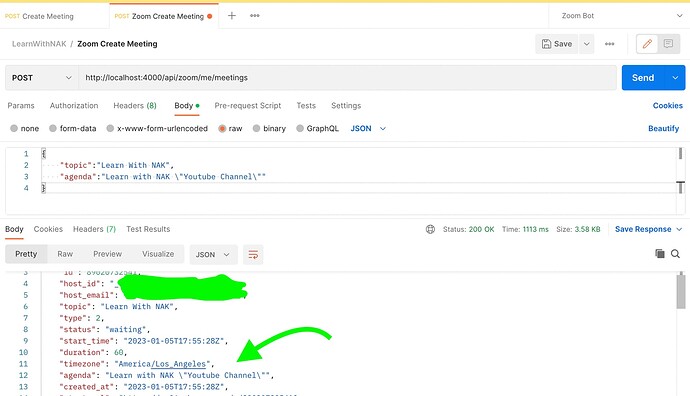Click the Time: 1113 ms indicator

pos(525,229)
